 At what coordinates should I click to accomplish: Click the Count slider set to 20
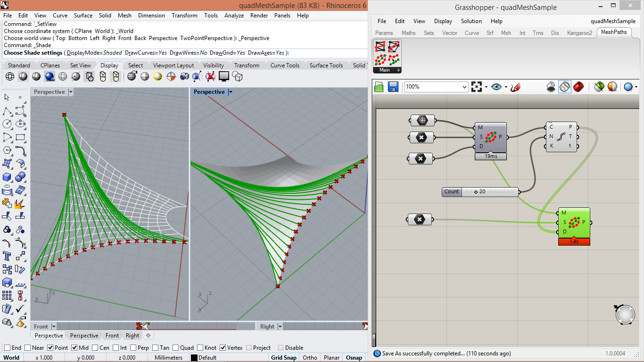point(480,191)
